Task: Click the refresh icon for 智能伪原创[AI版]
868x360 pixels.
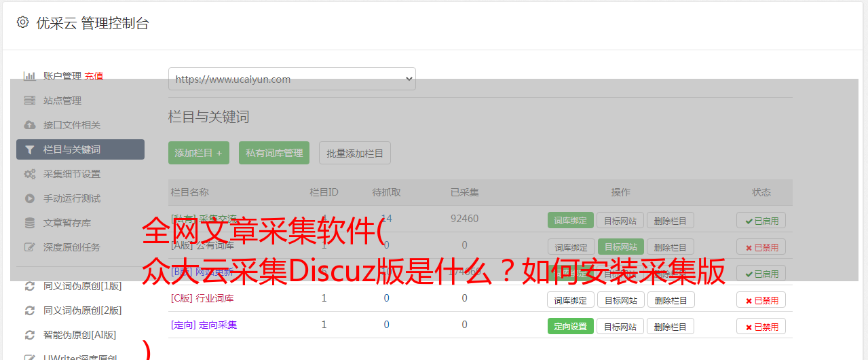Action: click(29, 335)
